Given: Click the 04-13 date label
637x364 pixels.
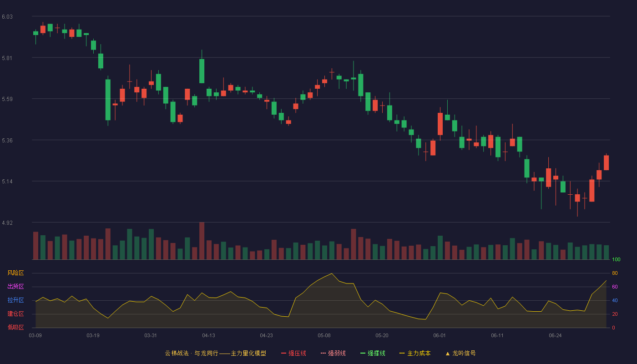Looking at the screenshot, I should click(x=209, y=335).
